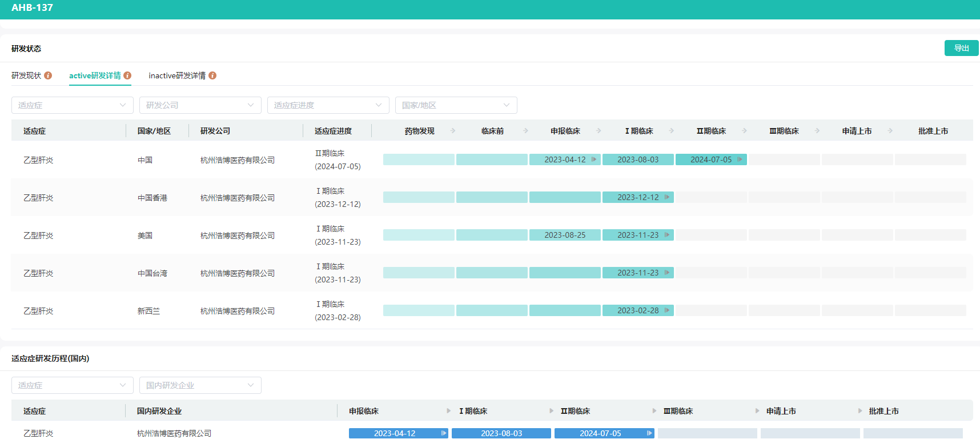Open the 适应症 filter dropdown in the 研发状态 section
The height and width of the screenshot is (443, 980).
tap(72, 105)
